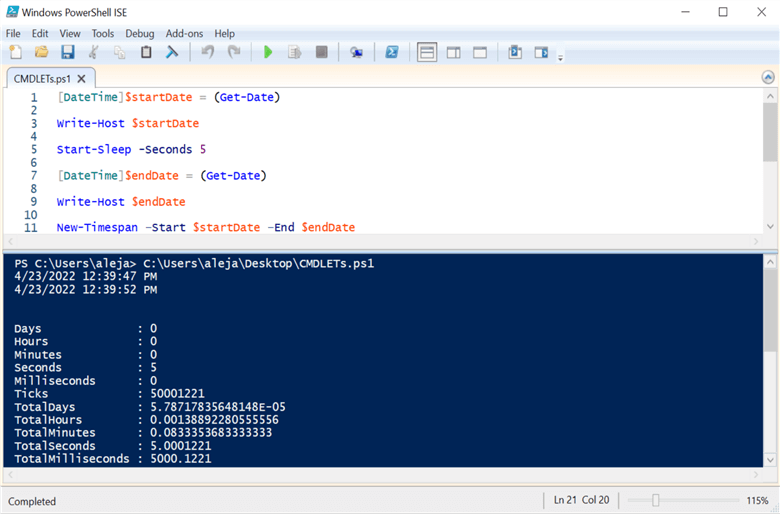Open New Remote PowerShell Tab icon
Screen dimensions: 780x514
pos(356,52)
